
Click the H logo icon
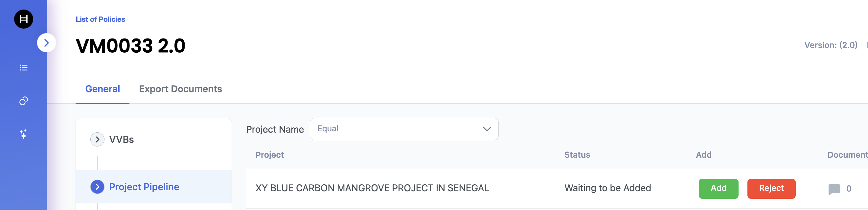pyautogui.click(x=24, y=19)
